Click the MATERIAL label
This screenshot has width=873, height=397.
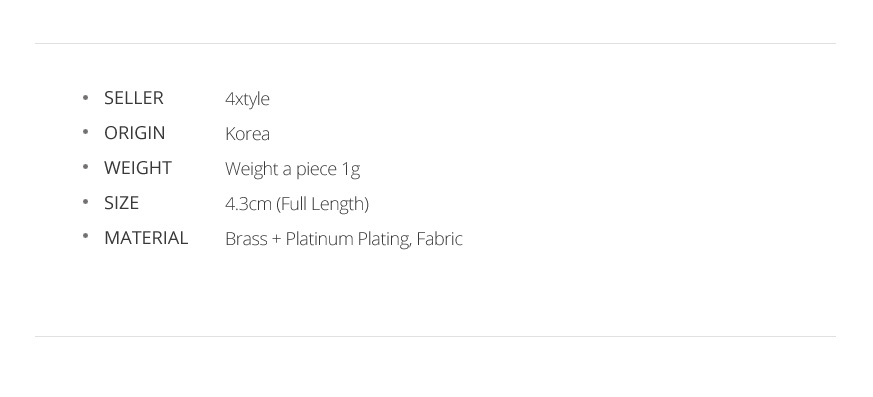146,238
